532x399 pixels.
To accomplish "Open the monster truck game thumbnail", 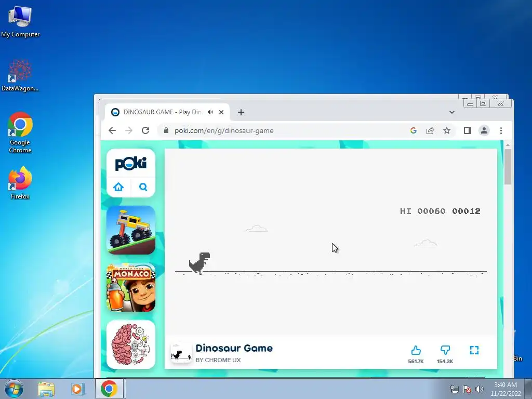I will [x=131, y=230].
